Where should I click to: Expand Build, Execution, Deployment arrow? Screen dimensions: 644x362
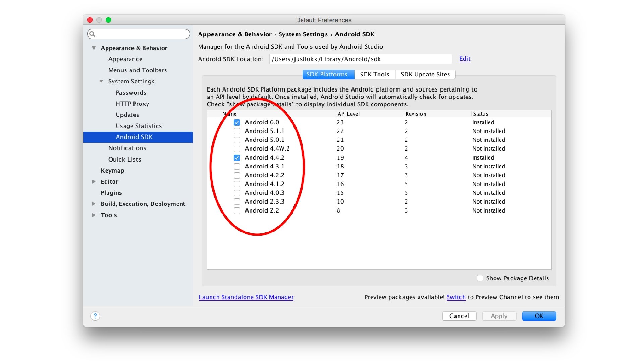[x=94, y=204]
